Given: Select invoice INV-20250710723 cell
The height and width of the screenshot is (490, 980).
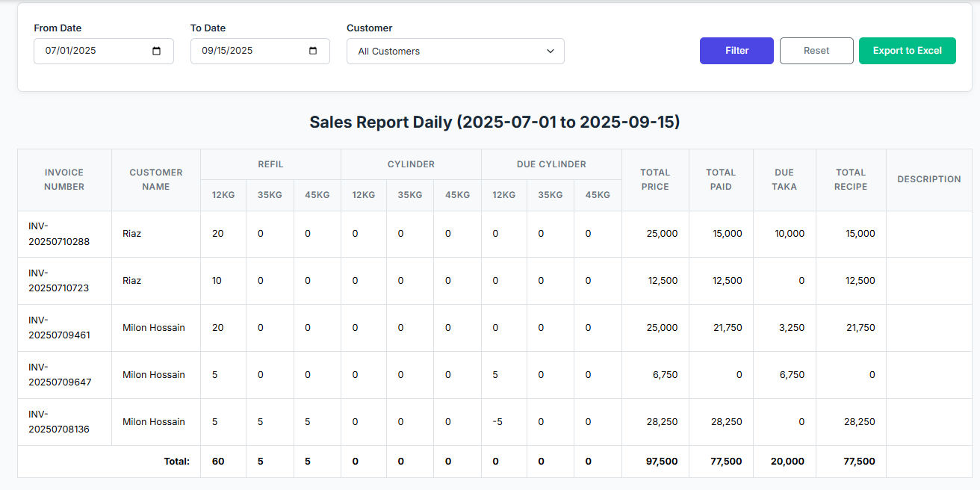Looking at the screenshot, I should pyautogui.click(x=60, y=281).
